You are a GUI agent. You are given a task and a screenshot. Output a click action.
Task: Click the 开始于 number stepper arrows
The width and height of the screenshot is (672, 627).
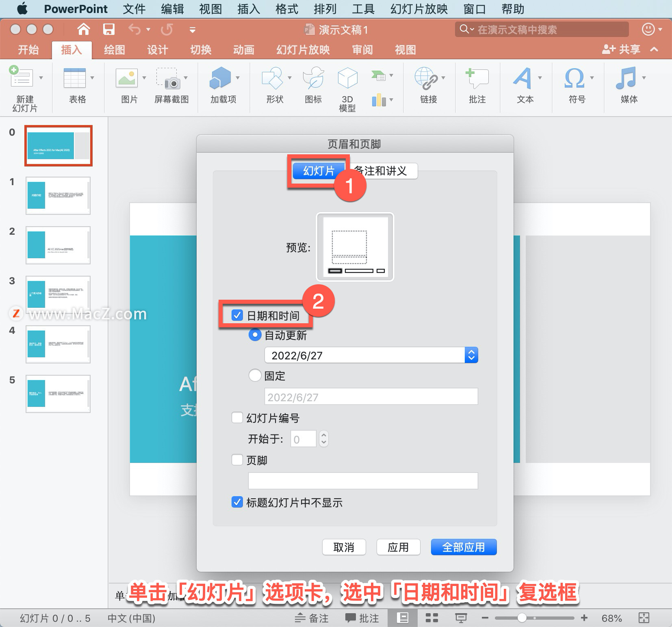pos(324,439)
